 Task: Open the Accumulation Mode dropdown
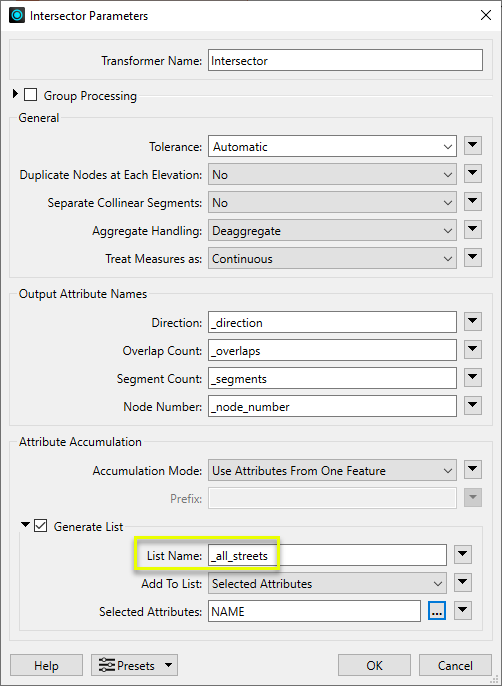332,471
